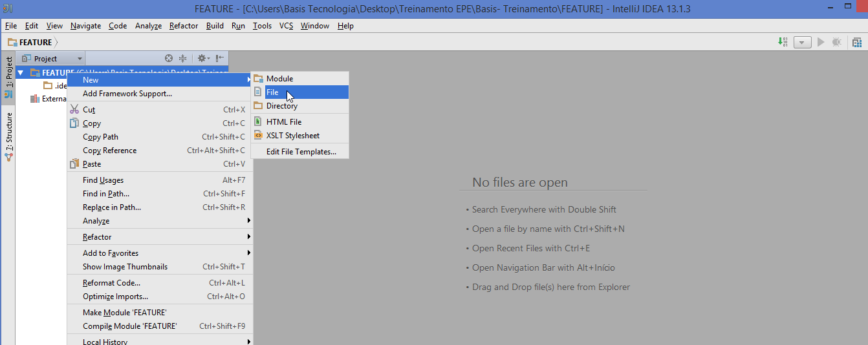Click Add Framework Support... in context menu
This screenshot has width=868, height=345.
click(x=127, y=94)
